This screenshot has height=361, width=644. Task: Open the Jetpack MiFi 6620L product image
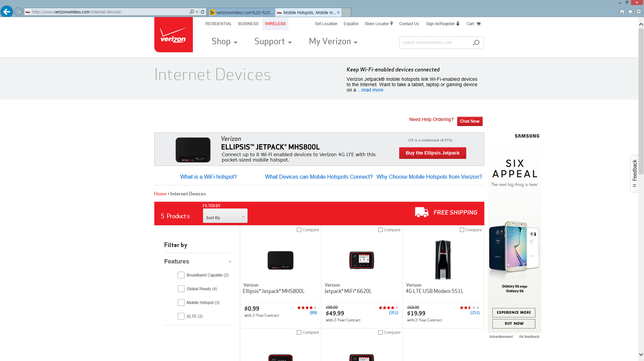click(x=362, y=260)
